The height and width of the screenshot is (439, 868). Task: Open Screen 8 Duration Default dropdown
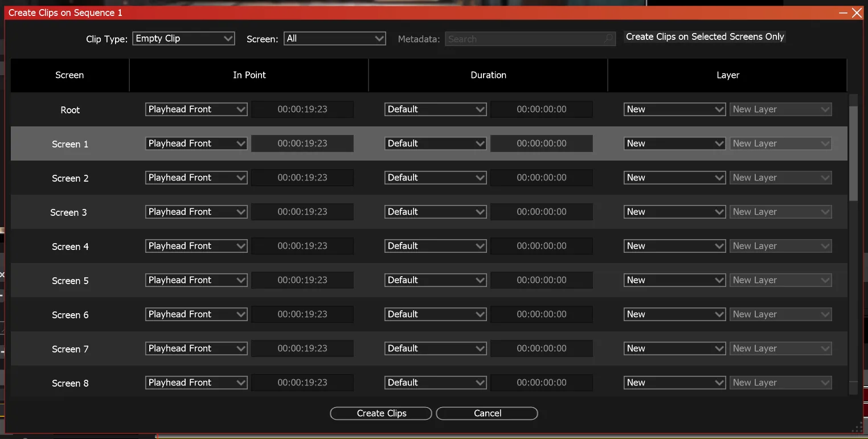[x=436, y=383]
